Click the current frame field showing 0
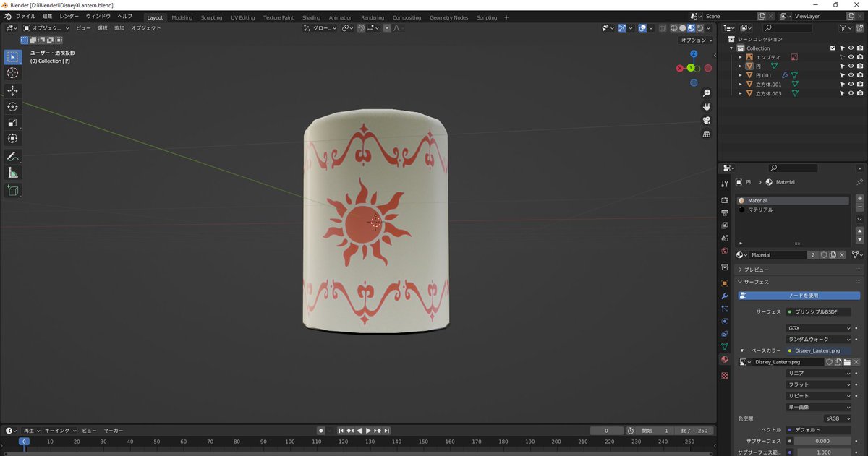The width and height of the screenshot is (868, 456). (606, 431)
